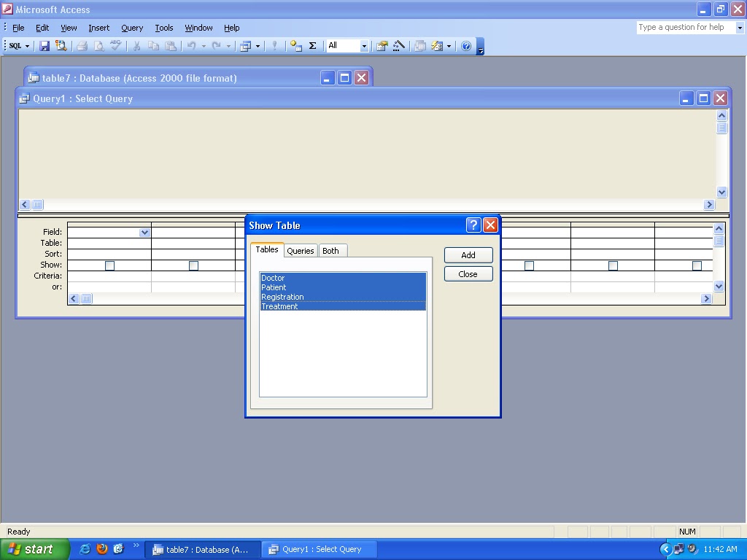
Task: Open the Top Values 'All' combo box
Action: [347, 46]
